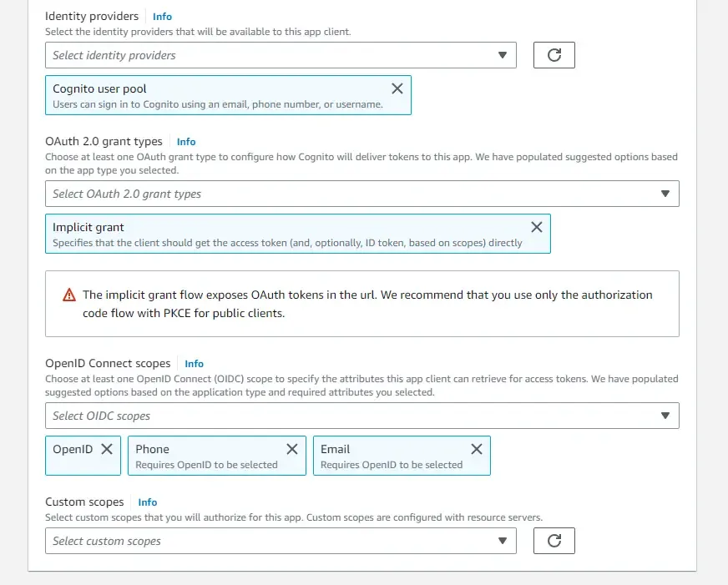This screenshot has height=585, width=728.
Task: Remove the Email scope
Action: tap(477, 448)
